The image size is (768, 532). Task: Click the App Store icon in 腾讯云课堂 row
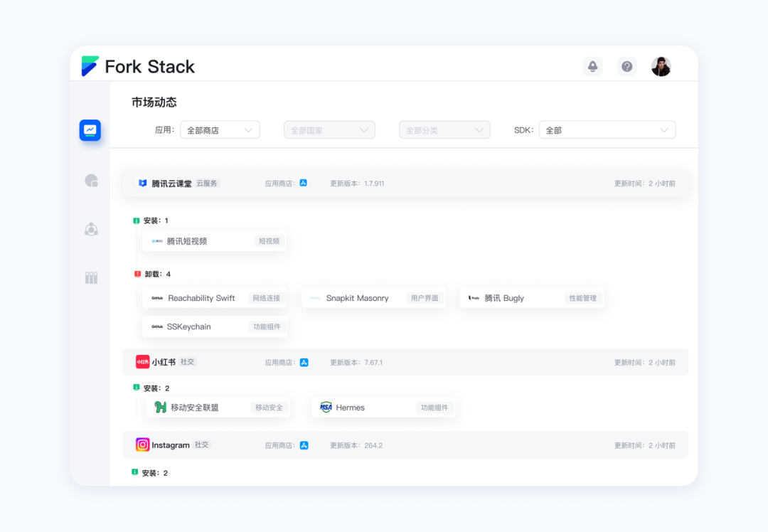(303, 183)
